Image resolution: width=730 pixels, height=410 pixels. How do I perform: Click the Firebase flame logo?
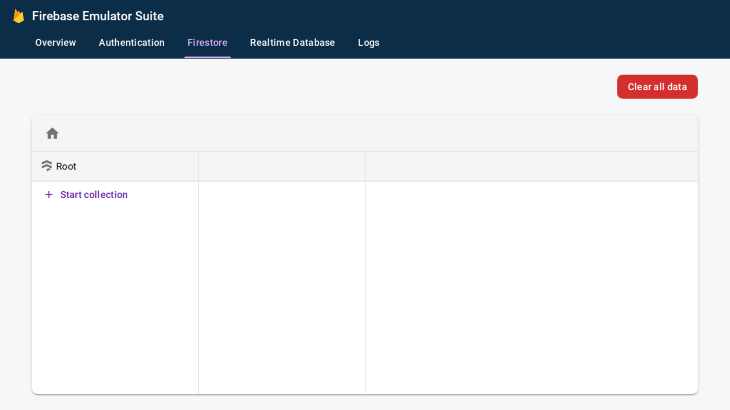coord(19,16)
